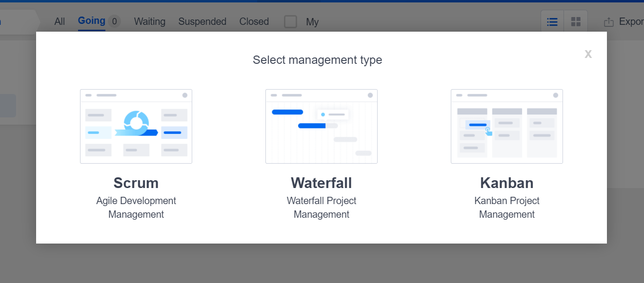
Task: Click Waterfall Project Management description
Action: pos(322,208)
